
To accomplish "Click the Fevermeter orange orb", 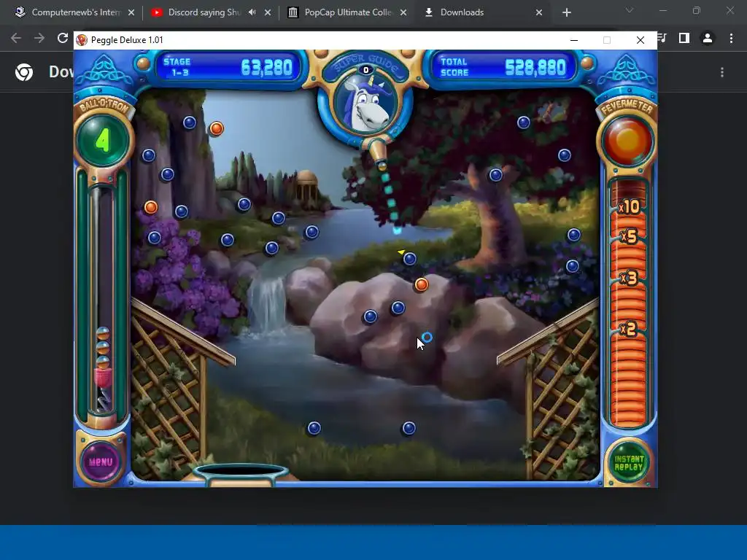I will point(627,141).
